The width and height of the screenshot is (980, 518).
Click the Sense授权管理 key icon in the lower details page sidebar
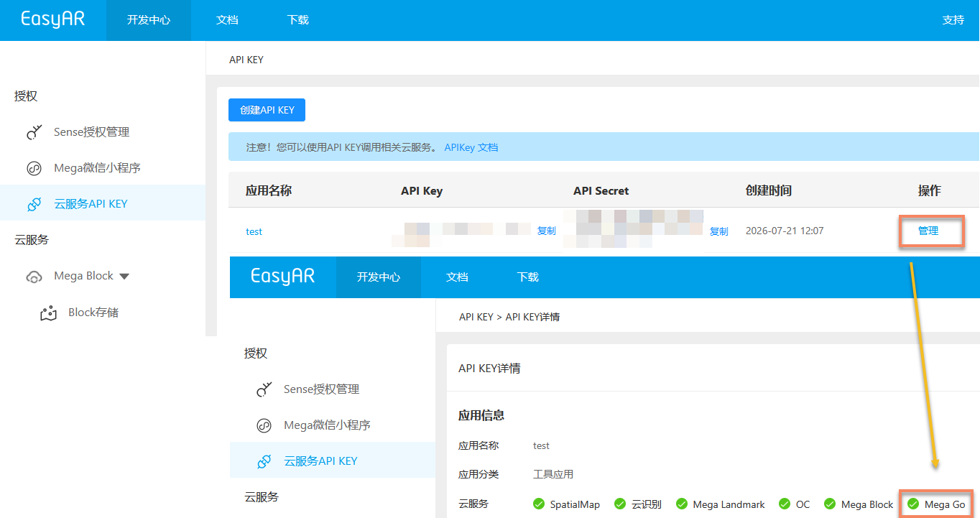(264, 389)
